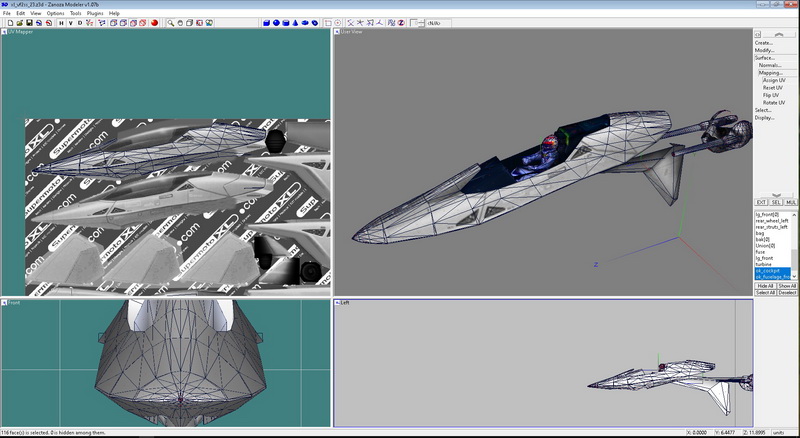Select the magnifier zoom tool
The height and width of the screenshot is (438, 800).
170,23
